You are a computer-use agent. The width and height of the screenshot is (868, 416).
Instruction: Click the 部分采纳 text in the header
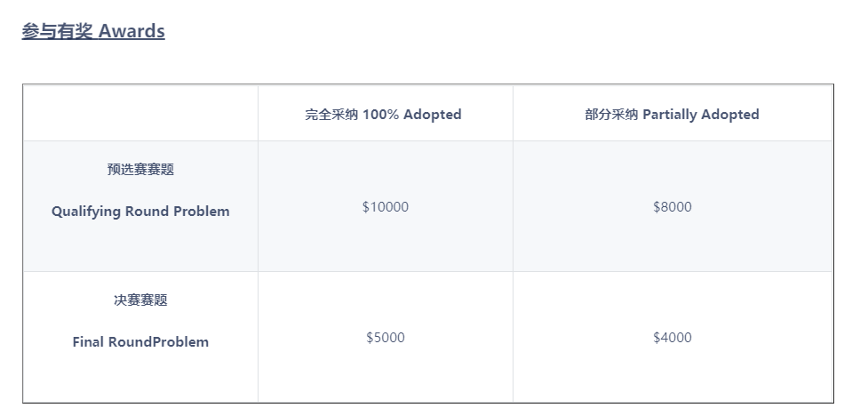pos(611,115)
